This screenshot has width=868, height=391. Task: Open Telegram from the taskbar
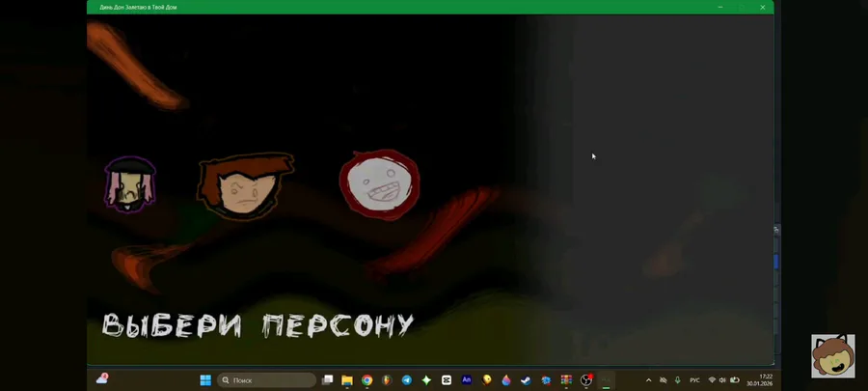tap(407, 380)
